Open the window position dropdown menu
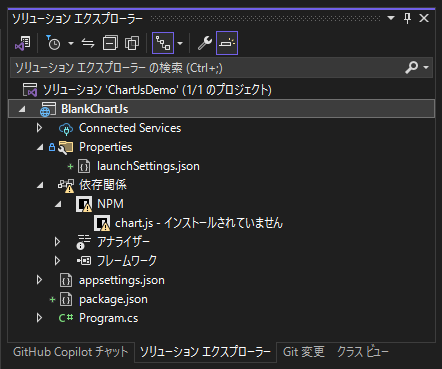 tap(391, 18)
